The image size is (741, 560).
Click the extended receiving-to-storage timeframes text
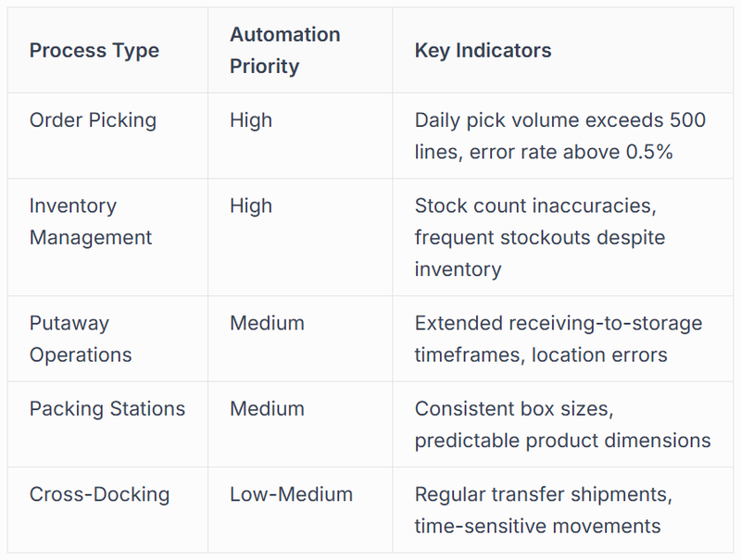coord(558,323)
